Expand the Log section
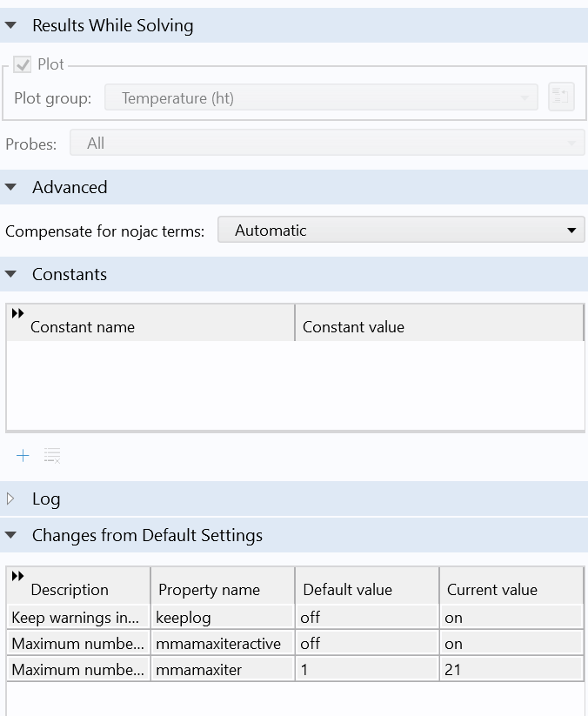This screenshot has height=716, width=588. [11, 499]
